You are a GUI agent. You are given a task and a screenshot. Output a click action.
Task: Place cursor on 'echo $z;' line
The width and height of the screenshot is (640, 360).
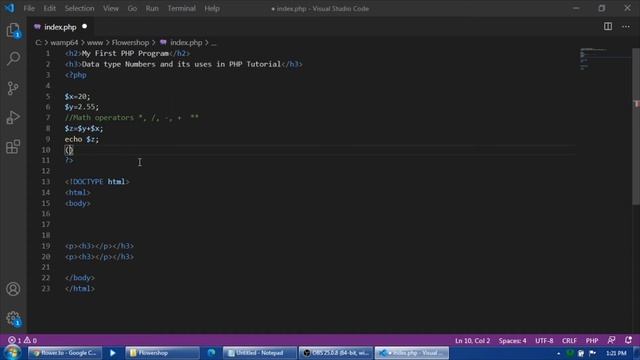(x=82, y=139)
